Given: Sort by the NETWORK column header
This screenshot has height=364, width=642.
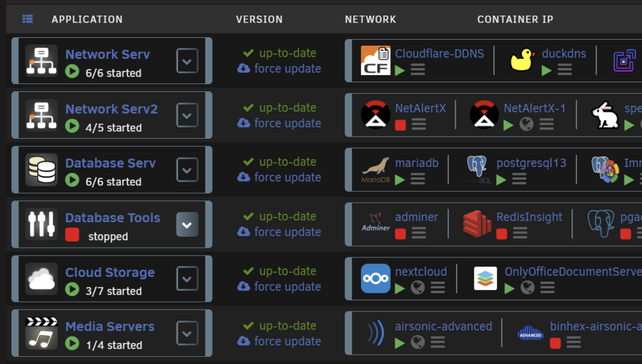Looking at the screenshot, I should tap(370, 19).
